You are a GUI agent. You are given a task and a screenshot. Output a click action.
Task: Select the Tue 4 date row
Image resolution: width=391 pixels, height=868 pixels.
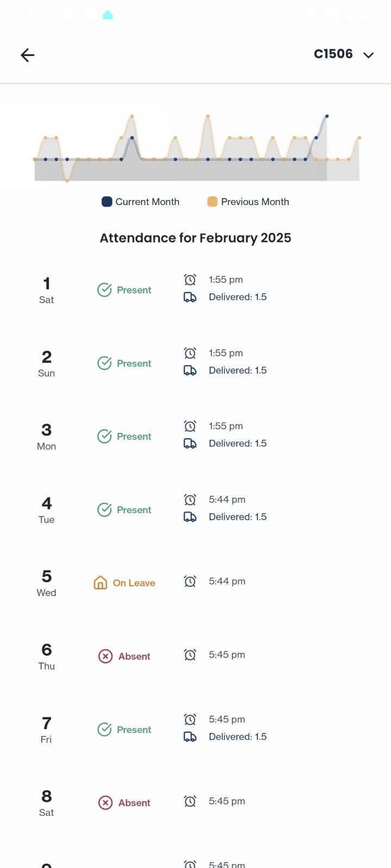[x=195, y=509]
